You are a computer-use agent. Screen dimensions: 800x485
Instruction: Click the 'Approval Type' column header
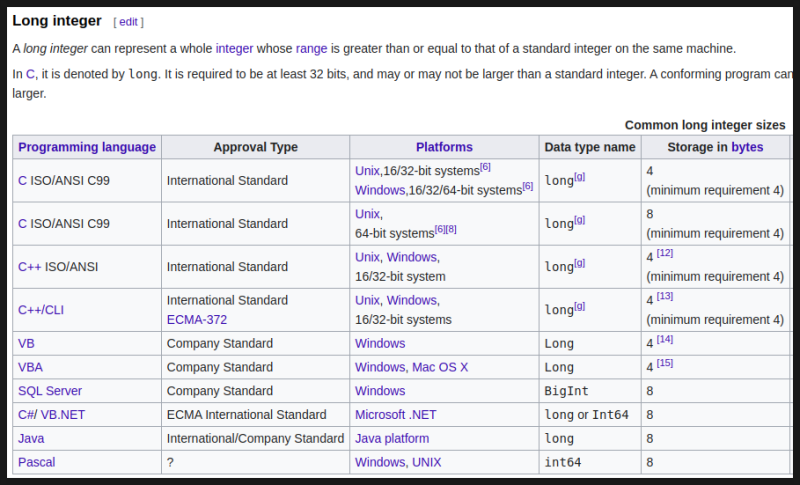point(256,147)
